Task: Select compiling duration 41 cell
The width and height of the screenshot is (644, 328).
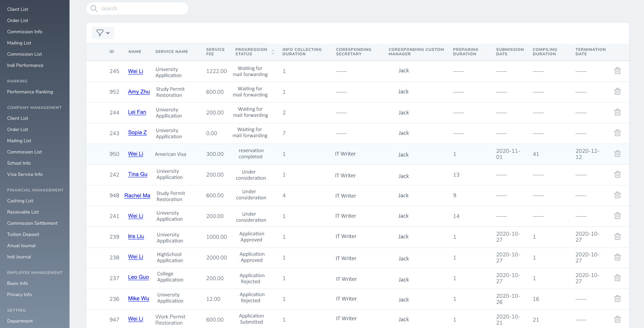Action: 536,154
